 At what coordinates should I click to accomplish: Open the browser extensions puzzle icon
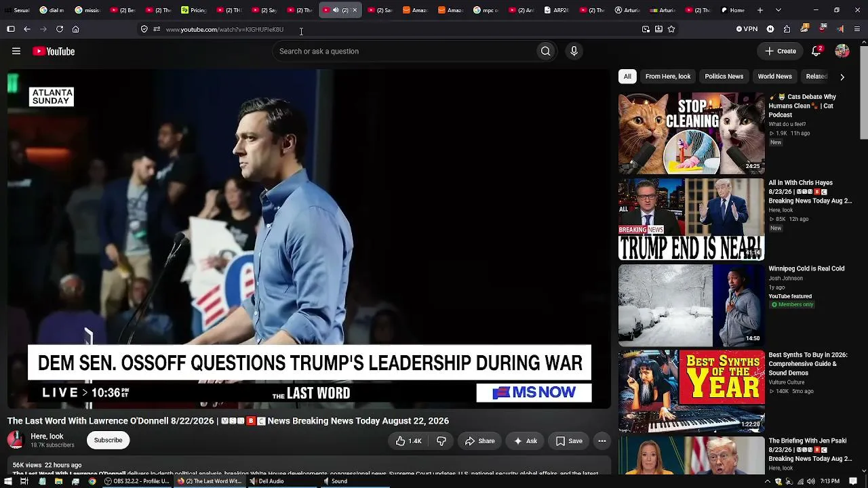click(787, 29)
